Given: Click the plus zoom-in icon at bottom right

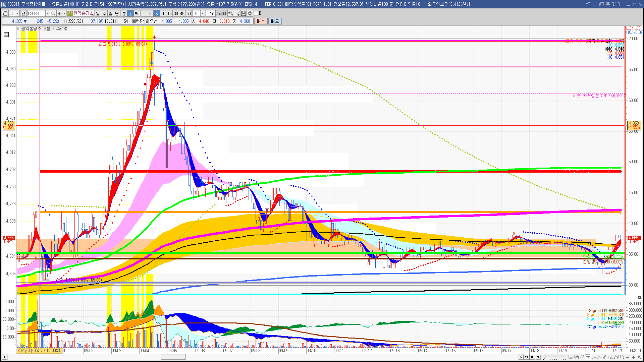Looking at the screenshot, I should click(x=634, y=357).
